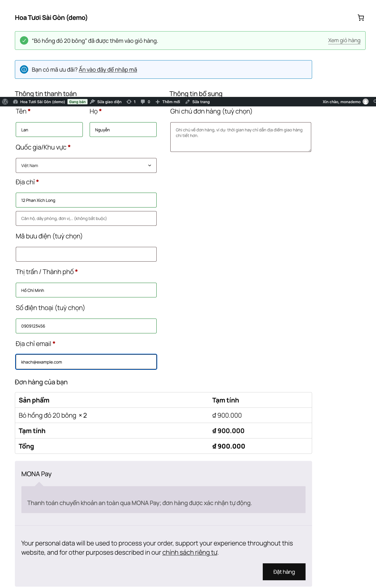Focus the Họ field containing Nguyễn
Viewport: 376px width, 588px height.
click(x=123, y=130)
